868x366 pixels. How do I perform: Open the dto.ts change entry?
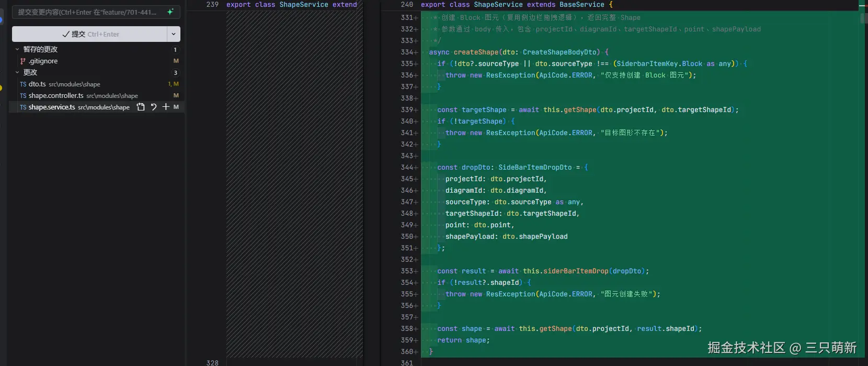(96, 84)
